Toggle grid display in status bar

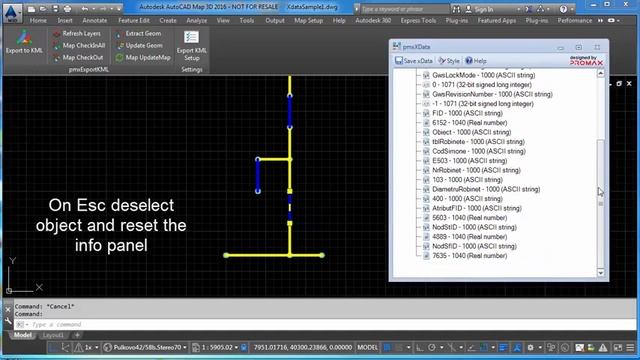click(x=387, y=348)
